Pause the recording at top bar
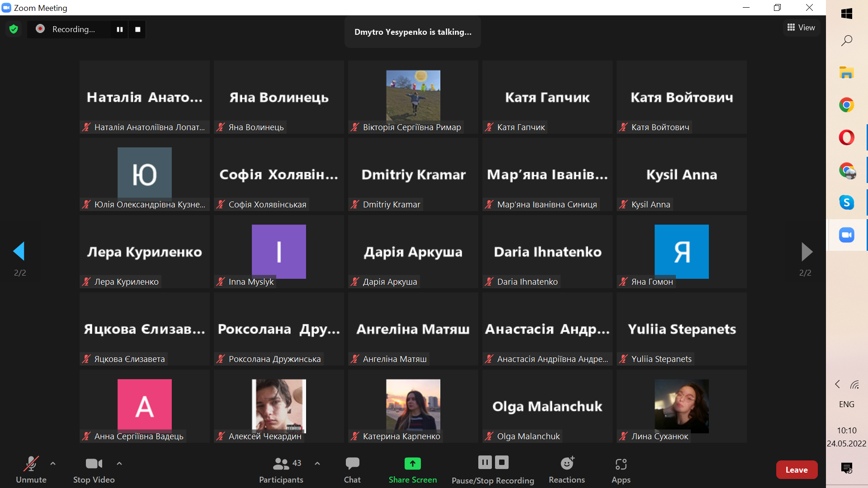This screenshot has width=868, height=488. [120, 29]
